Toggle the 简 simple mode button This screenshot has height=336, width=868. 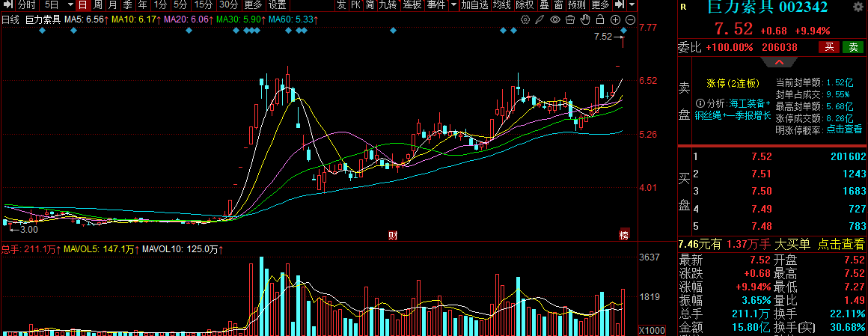pos(370,5)
